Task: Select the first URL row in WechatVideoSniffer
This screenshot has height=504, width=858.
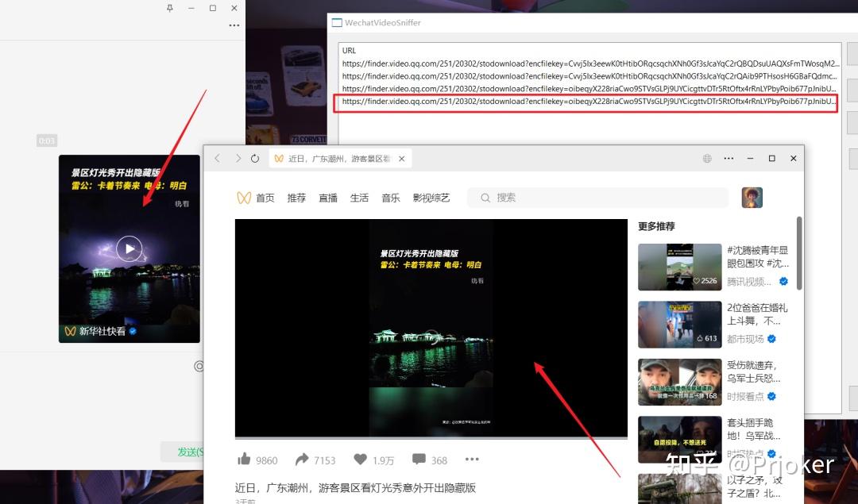Action: 589,63
